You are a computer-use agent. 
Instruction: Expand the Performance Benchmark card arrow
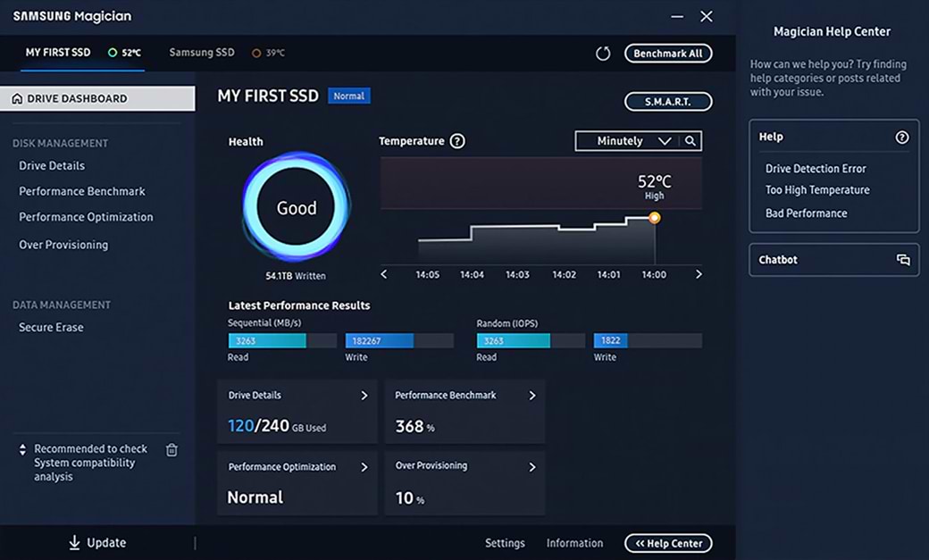pos(532,396)
